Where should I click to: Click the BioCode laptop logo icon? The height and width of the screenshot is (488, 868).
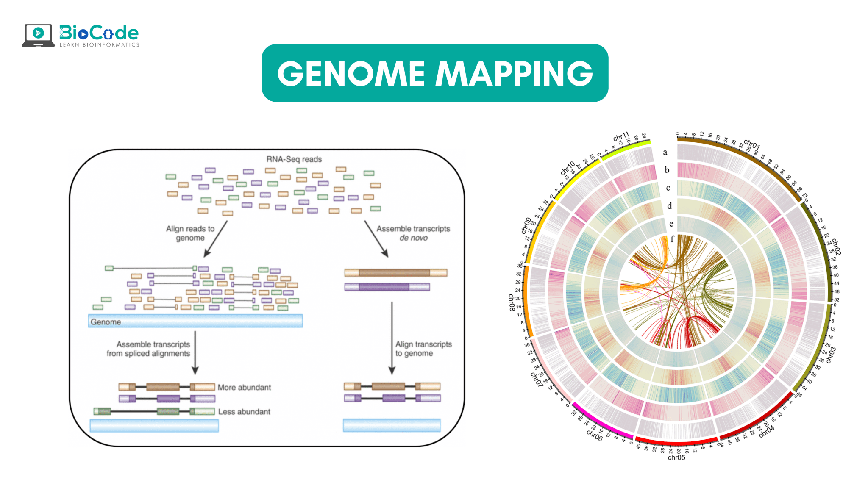tap(38, 35)
